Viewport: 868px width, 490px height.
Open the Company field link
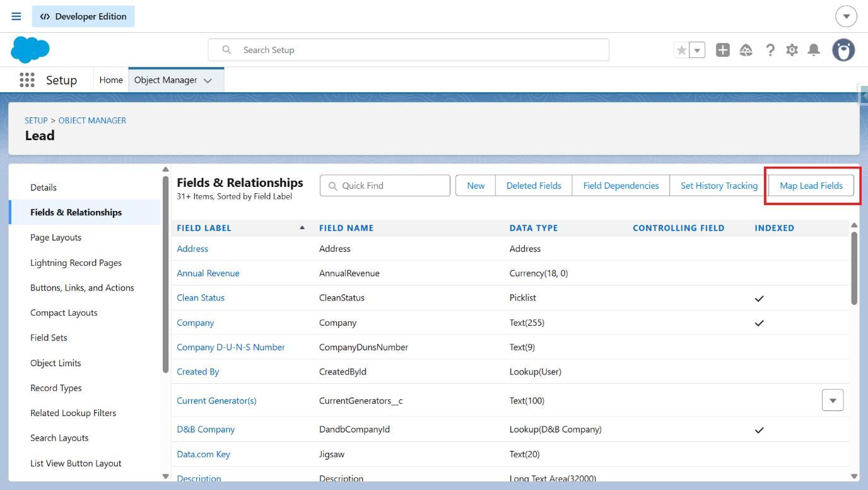point(196,323)
